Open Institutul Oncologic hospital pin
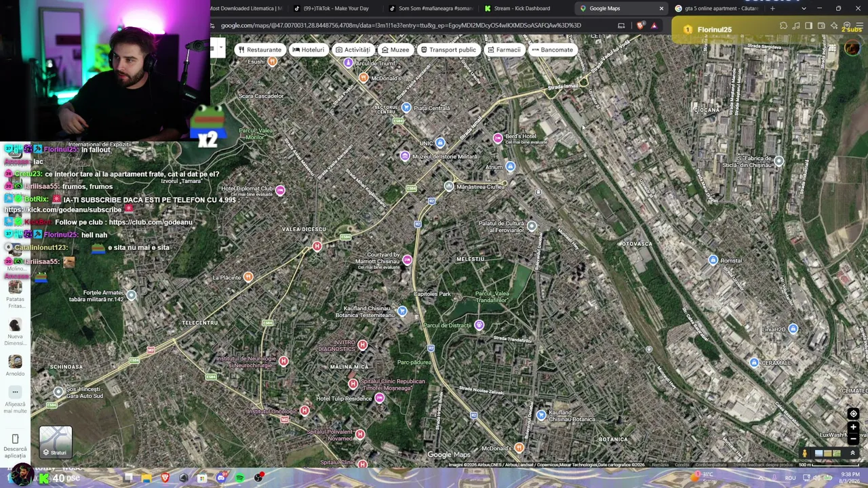 coord(304,411)
